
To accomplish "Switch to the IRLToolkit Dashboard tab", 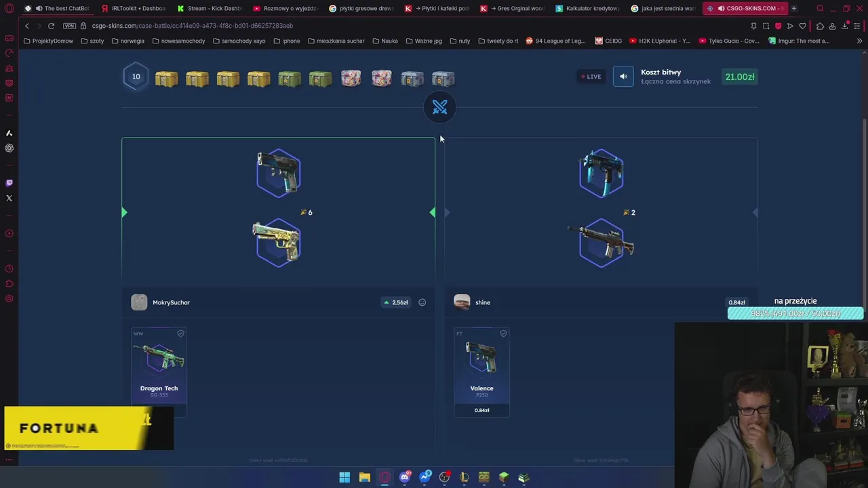I will click(x=133, y=8).
